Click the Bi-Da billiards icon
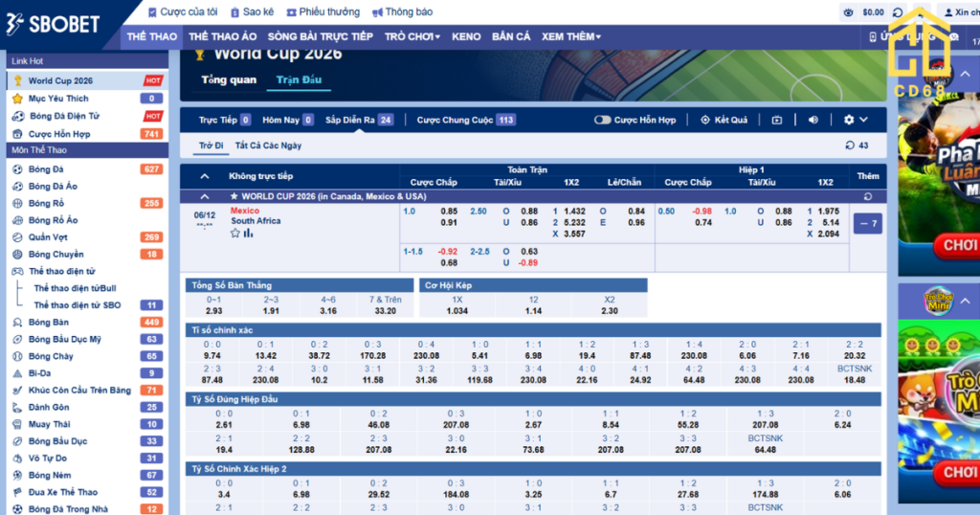980x515 pixels. point(17,373)
